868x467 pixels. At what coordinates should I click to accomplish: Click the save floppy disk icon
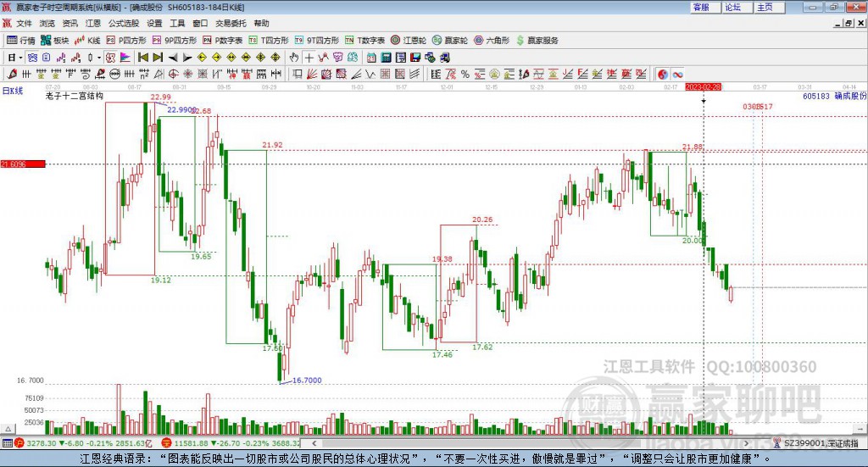tap(415, 58)
